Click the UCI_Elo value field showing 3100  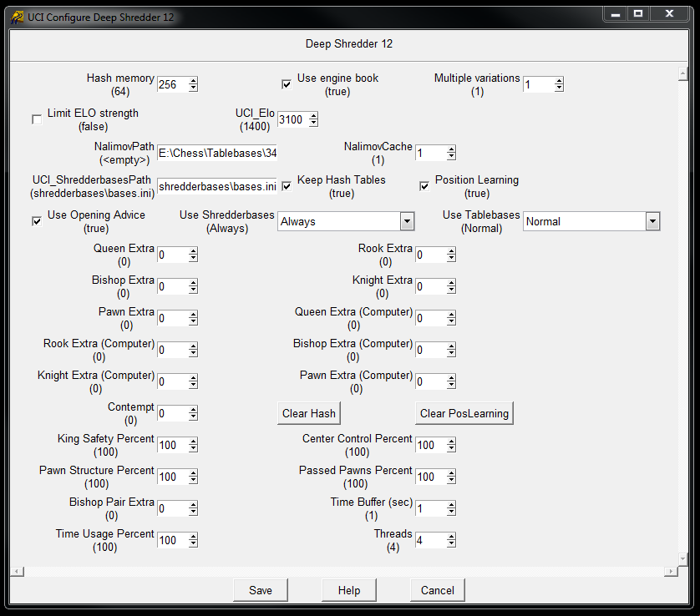(293, 119)
